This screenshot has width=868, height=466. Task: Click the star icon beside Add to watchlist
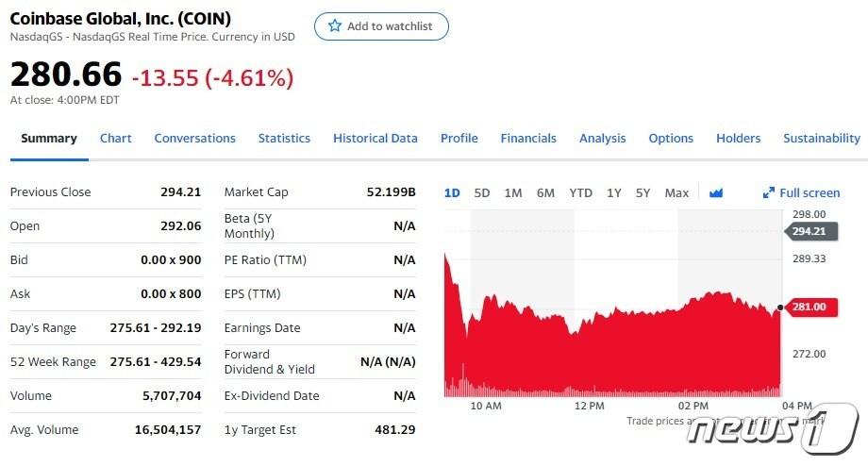pos(334,26)
